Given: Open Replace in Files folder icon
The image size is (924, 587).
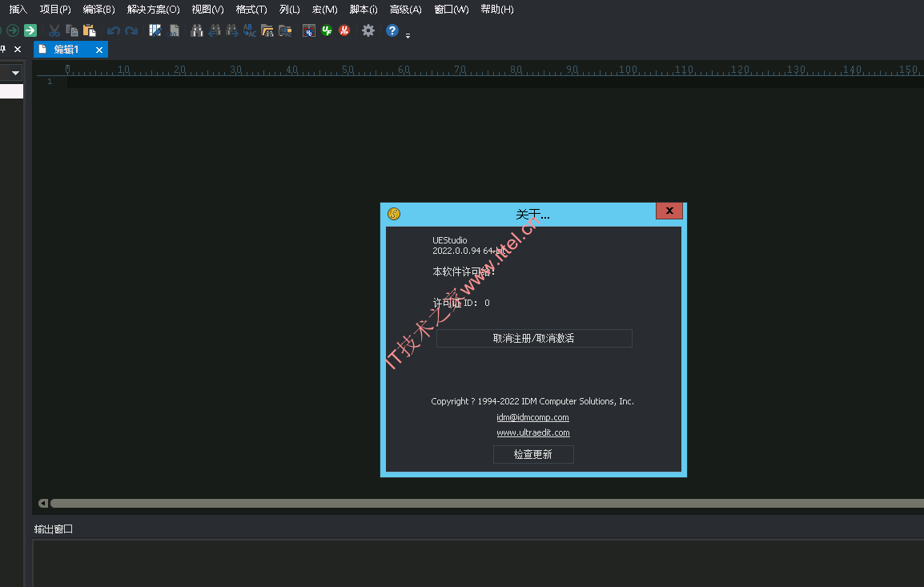Looking at the screenshot, I should (x=285, y=30).
